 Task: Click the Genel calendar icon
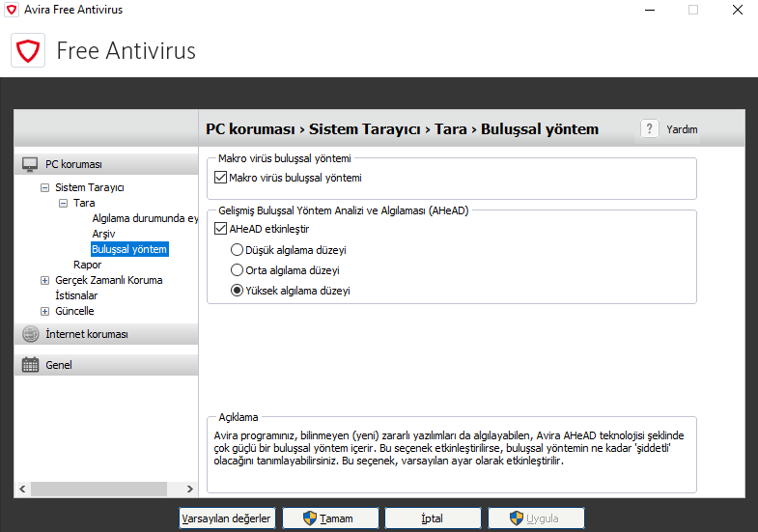click(x=31, y=365)
